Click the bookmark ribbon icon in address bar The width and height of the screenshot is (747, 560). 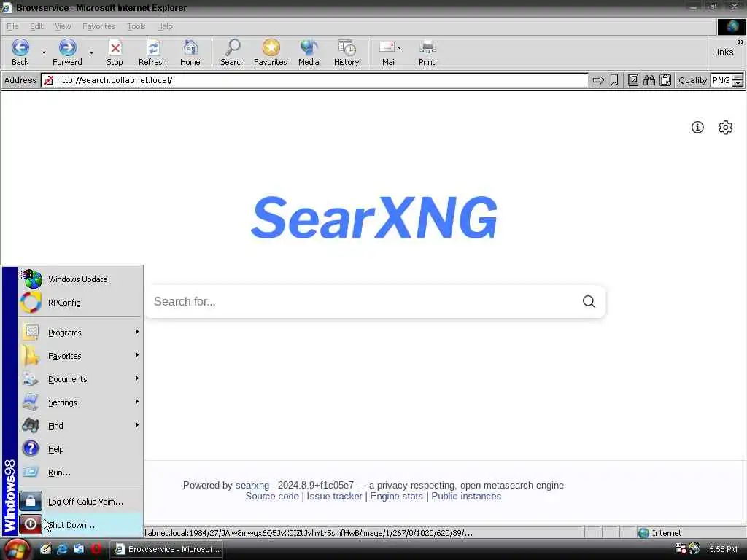[x=614, y=80]
